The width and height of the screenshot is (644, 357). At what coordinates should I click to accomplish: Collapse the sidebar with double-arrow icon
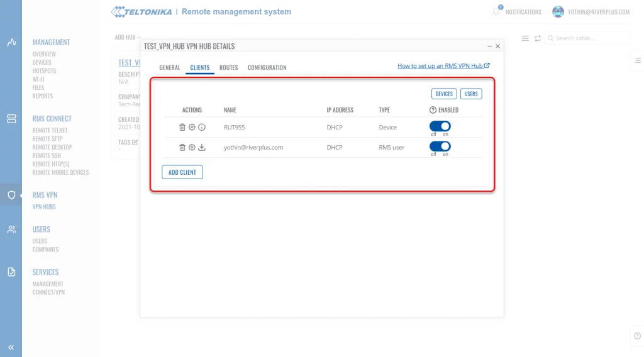pyautogui.click(x=11, y=347)
